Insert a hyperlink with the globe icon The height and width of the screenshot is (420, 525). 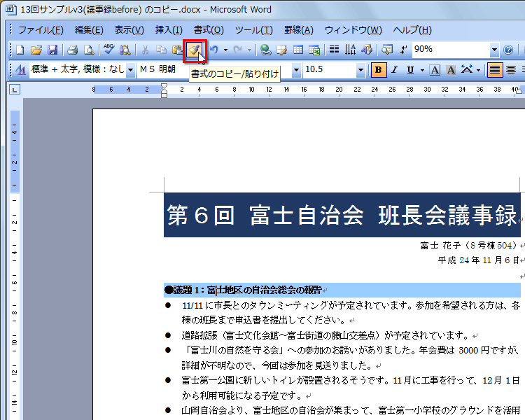pyautogui.click(x=266, y=50)
